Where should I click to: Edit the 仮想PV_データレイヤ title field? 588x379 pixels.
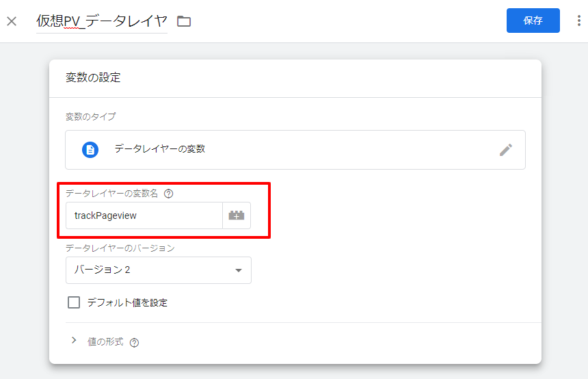[x=102, y=21]
